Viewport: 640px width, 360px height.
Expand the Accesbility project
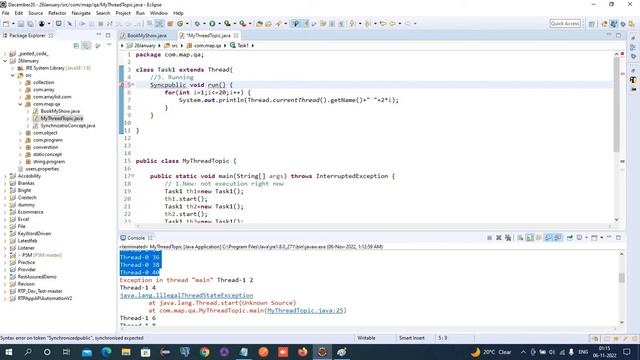pyautogui.click(x=5, y=176)
